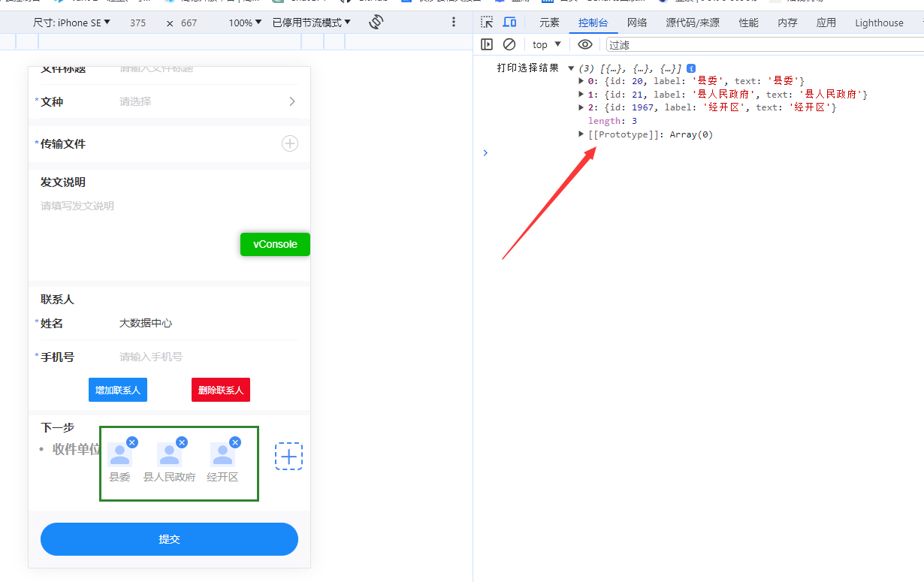The height and width of the screenshot is (582, 924).
Task: Create a live expression via the eye icon
Action: point(585,44)
